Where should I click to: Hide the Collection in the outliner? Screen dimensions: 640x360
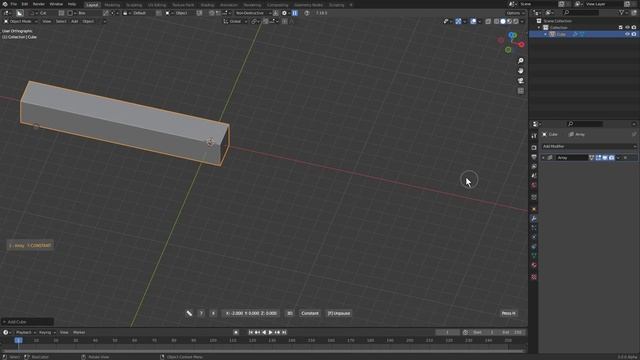[627, 27]
